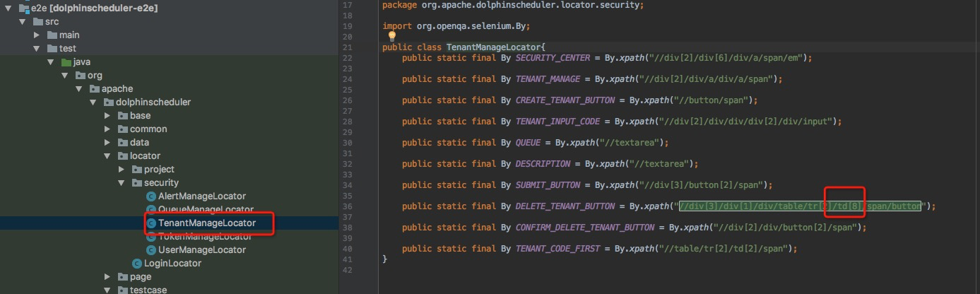980x294 pixels.
Task: Click the import org.openqa.selenium.By line
Action: 456,26
